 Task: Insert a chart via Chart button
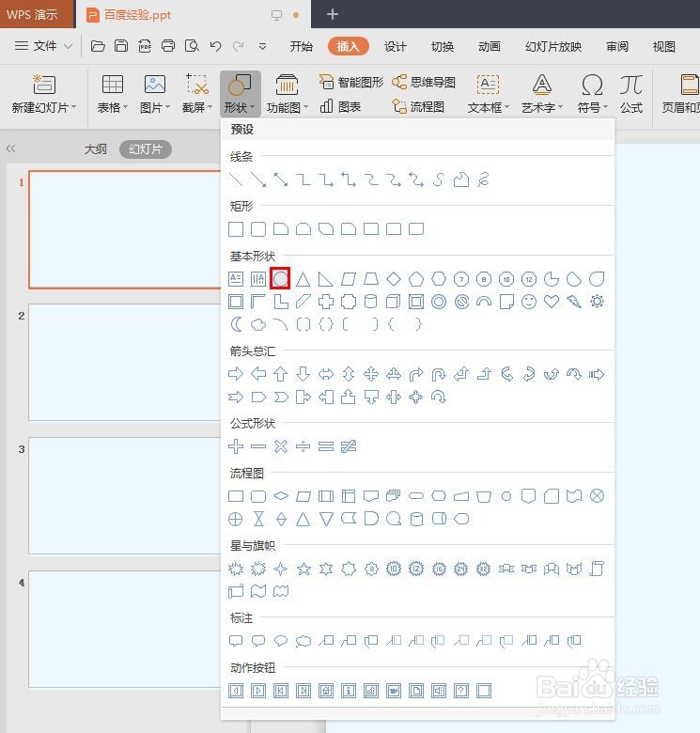(x=341, y=107)
